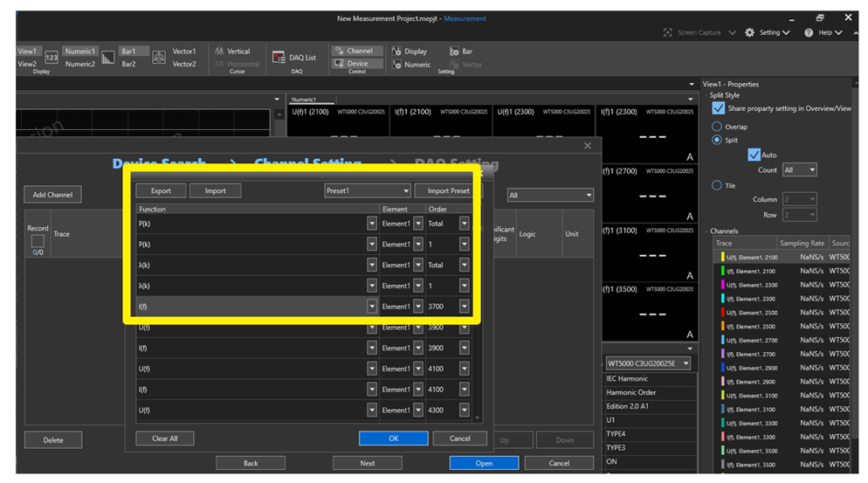Switch to the Numeric1 tab

point(304,100)
